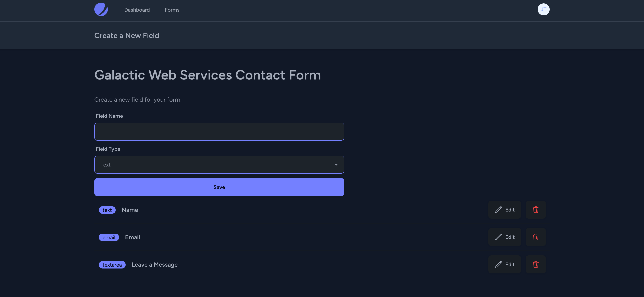Open the Field Type dropdown
Screen dimensions: 644x297
tap(219, 164)
